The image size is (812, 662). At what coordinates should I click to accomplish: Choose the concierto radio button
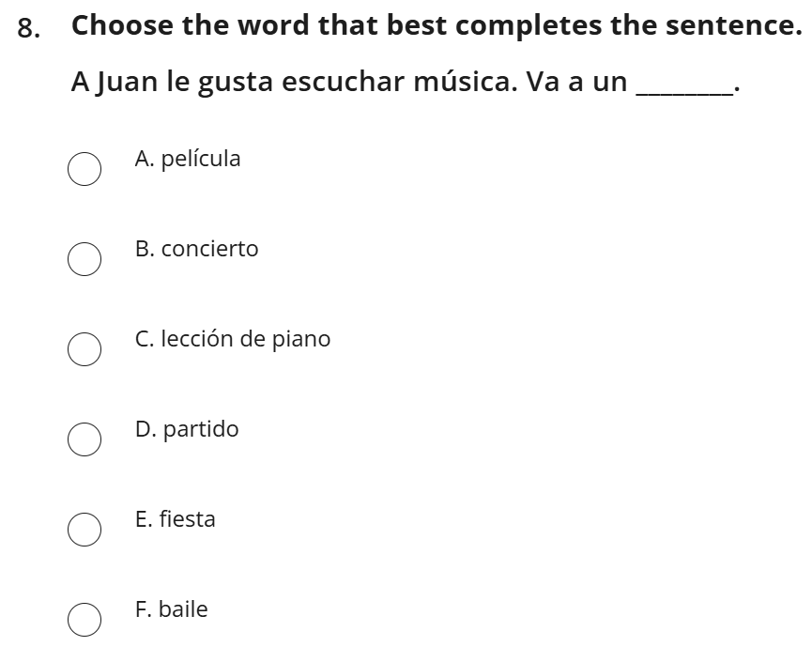(84, 259)
